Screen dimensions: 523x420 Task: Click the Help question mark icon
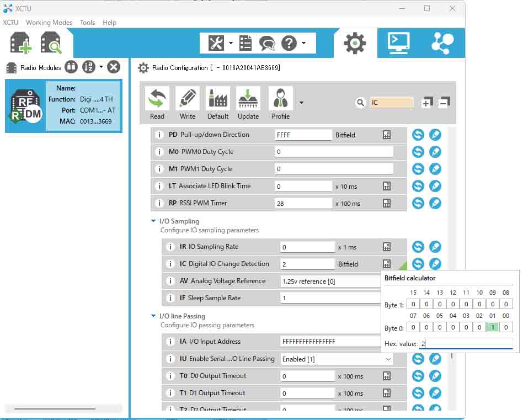pos(289,43)
